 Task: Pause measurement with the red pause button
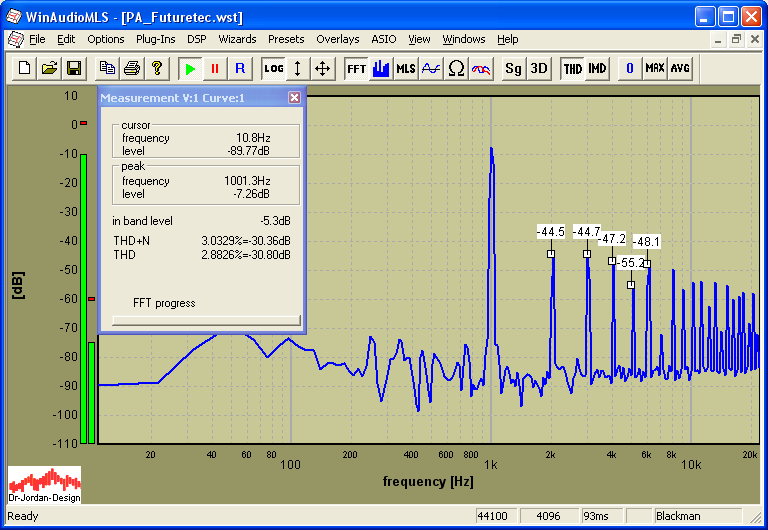[x=214, y=68]
